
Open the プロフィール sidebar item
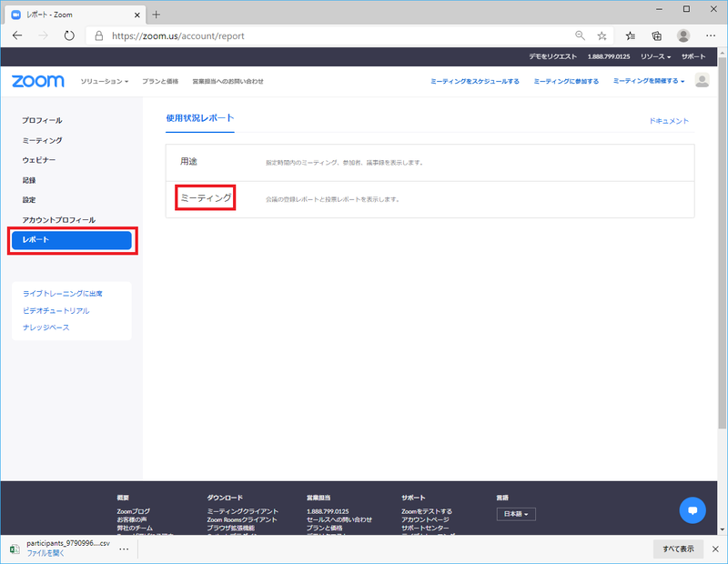pos(42,120)
